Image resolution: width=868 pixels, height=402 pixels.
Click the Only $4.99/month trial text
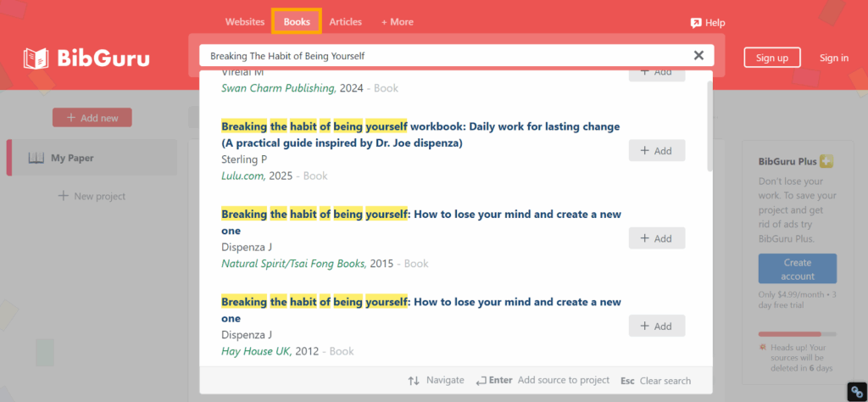(797, 299)
